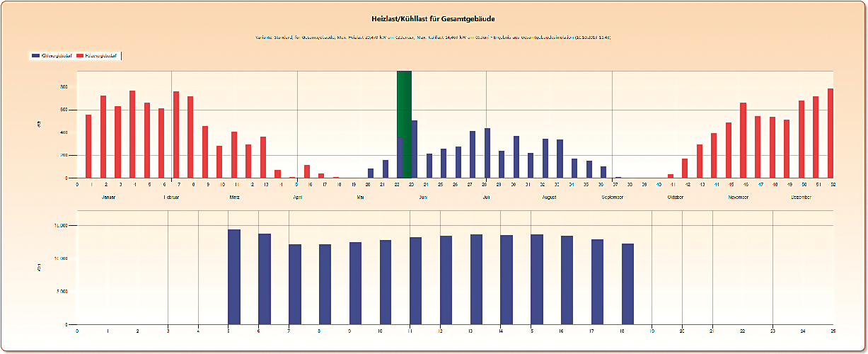Click the Juni month label
Viewport: 868px width, 354px height.
(423, 197)
